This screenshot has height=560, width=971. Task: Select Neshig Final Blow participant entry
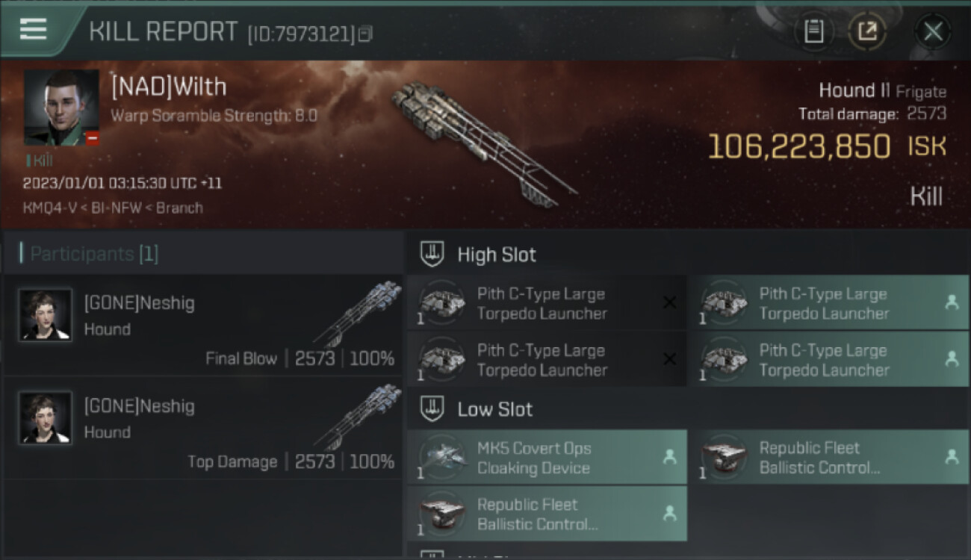coord(203,325)
